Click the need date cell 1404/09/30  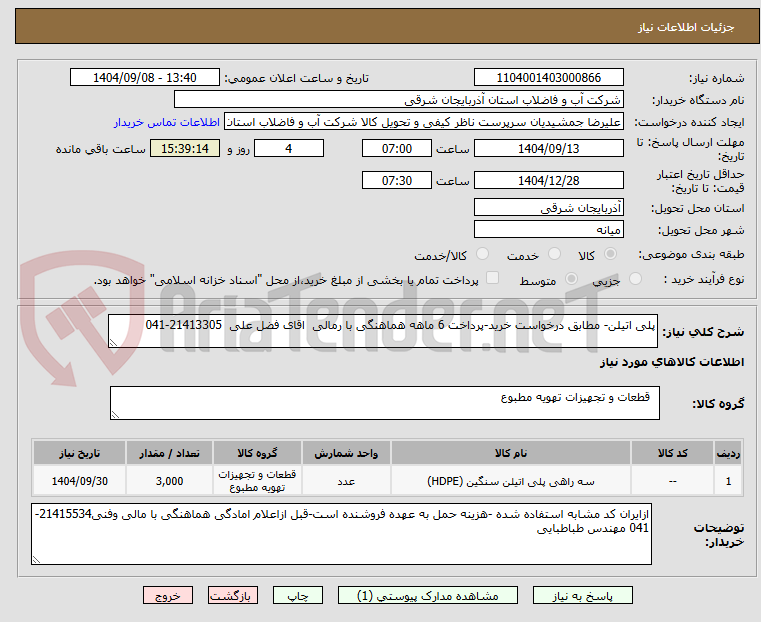point(80,481)
